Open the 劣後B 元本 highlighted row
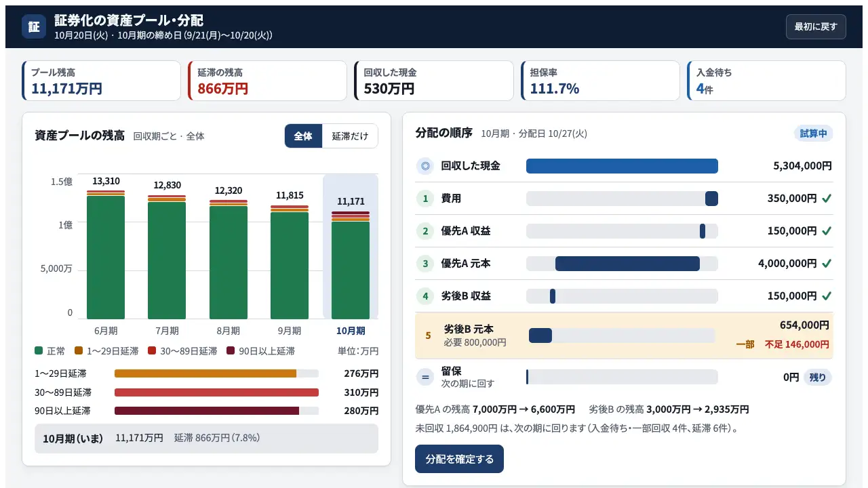 [x=624, y=335]
